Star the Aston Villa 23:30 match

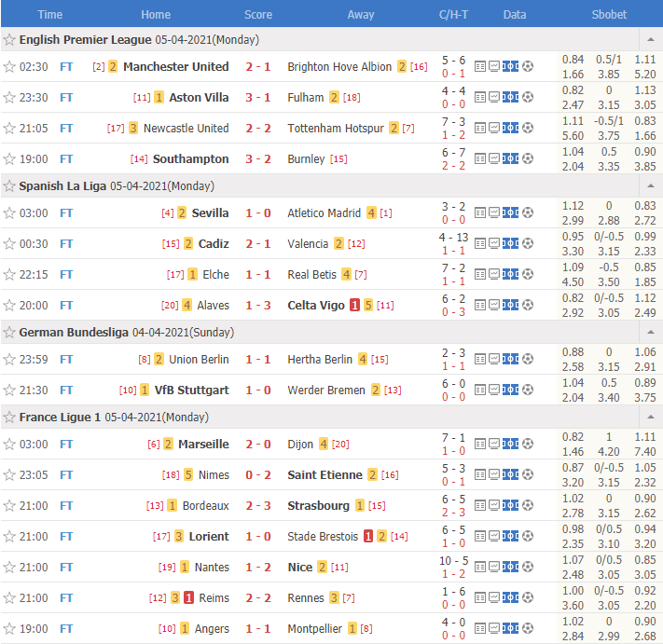click(9, 98)
